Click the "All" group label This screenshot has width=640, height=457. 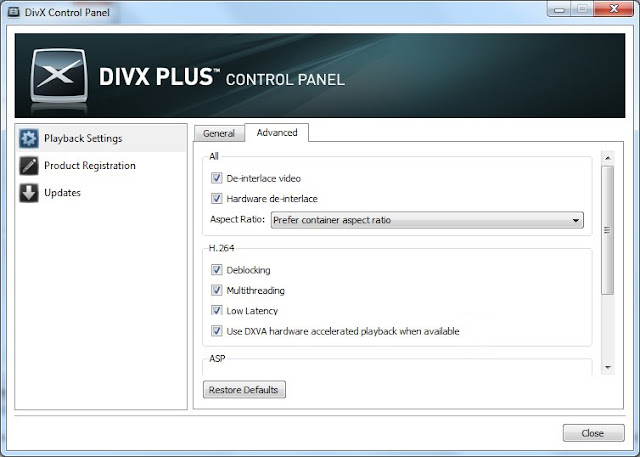[214, 156]
